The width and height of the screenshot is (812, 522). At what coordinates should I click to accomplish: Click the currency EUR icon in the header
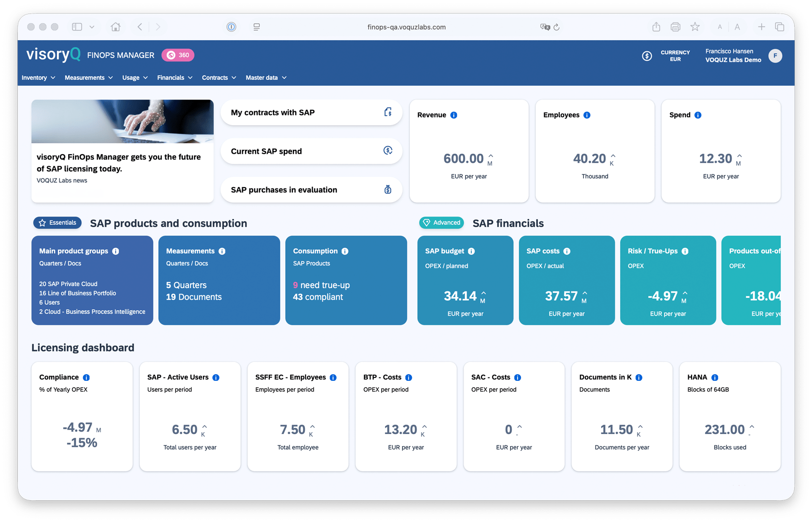click(x=647, y=56)
